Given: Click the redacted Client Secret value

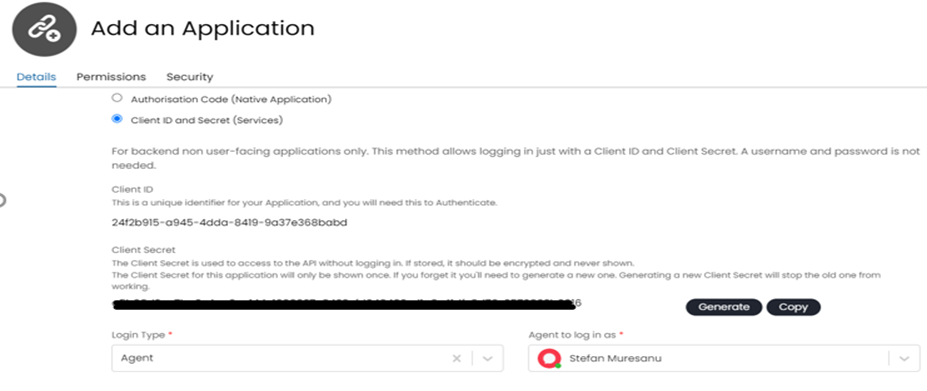Looking at the screenshot, I should click(346, 304).
